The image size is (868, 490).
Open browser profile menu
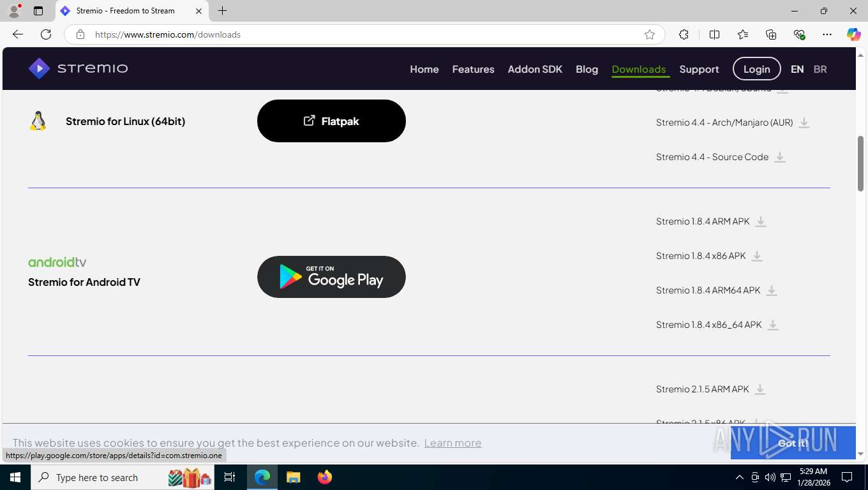[14, 11]
